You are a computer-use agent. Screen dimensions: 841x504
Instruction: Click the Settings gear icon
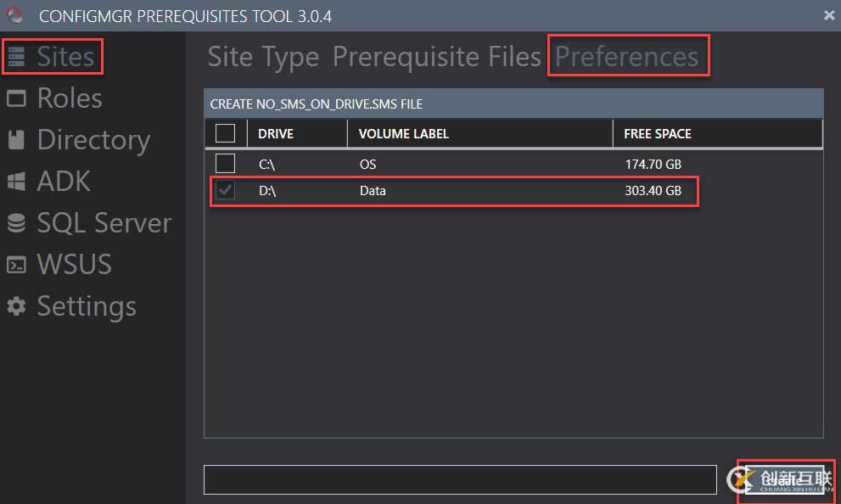16,306
